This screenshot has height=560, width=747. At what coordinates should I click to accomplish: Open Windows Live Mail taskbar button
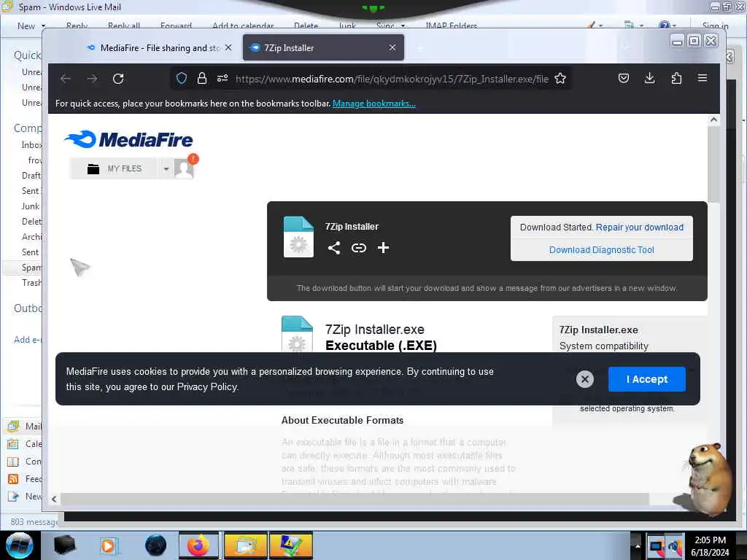(245, 545)
